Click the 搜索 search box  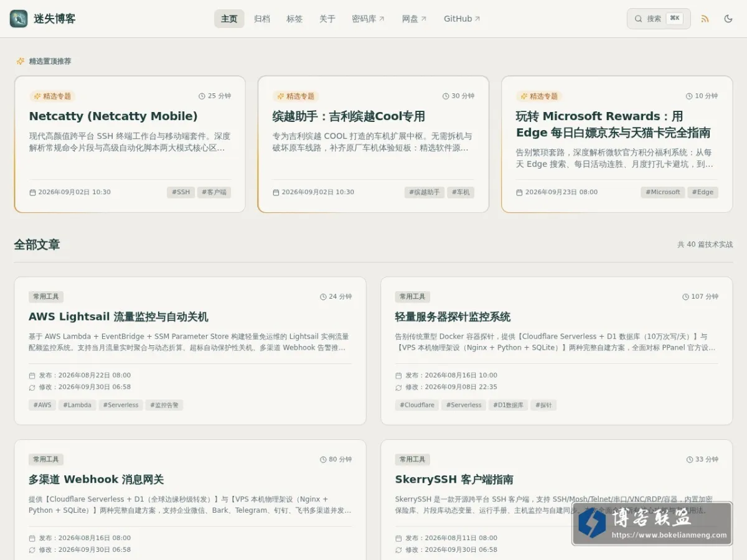[659, 19]
